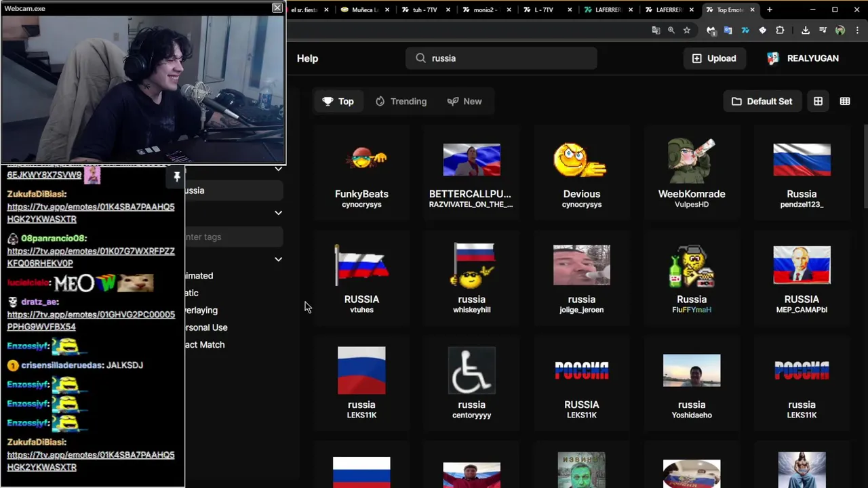Image resolution: width=868 pixels, height=488 pixels.
Task: Toggle the Exact Match filter option
Action: [x=205, y=345]
